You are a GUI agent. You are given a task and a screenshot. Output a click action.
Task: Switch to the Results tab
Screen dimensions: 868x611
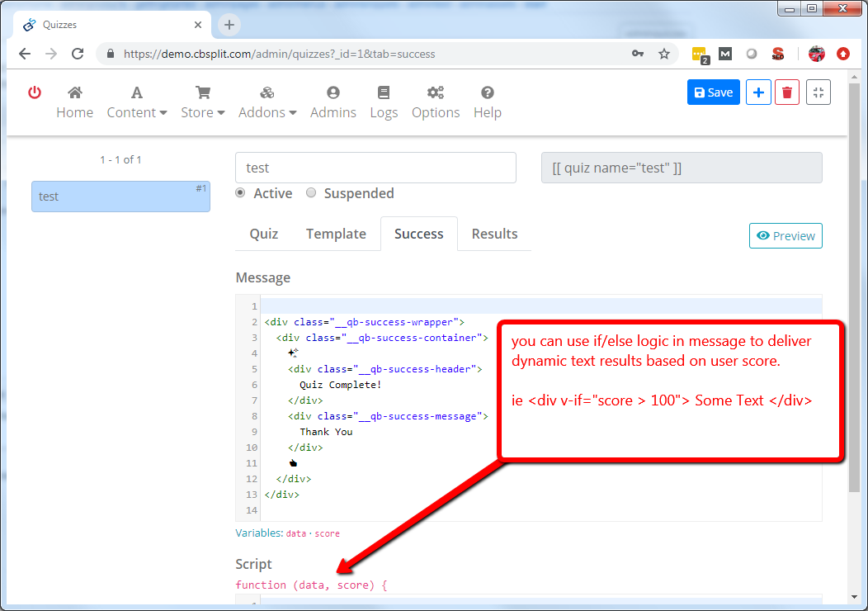point(494,234)
